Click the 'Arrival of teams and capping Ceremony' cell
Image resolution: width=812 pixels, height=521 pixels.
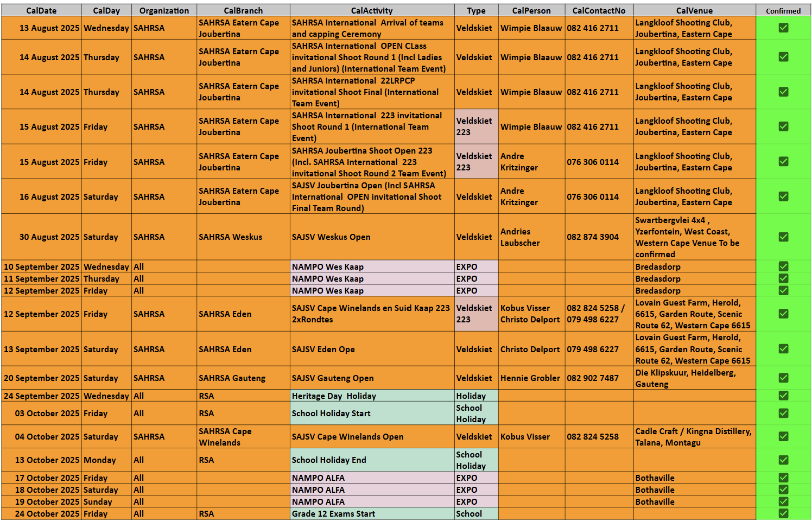tap(372, 28)
